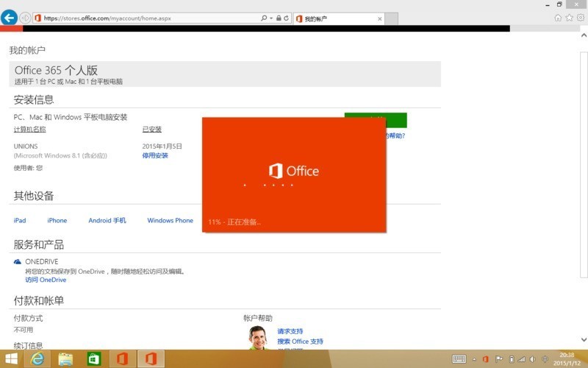Click the page scrollbar down arrow
Image resolution: width=588 pixels, height=368 pixels.
584,339
